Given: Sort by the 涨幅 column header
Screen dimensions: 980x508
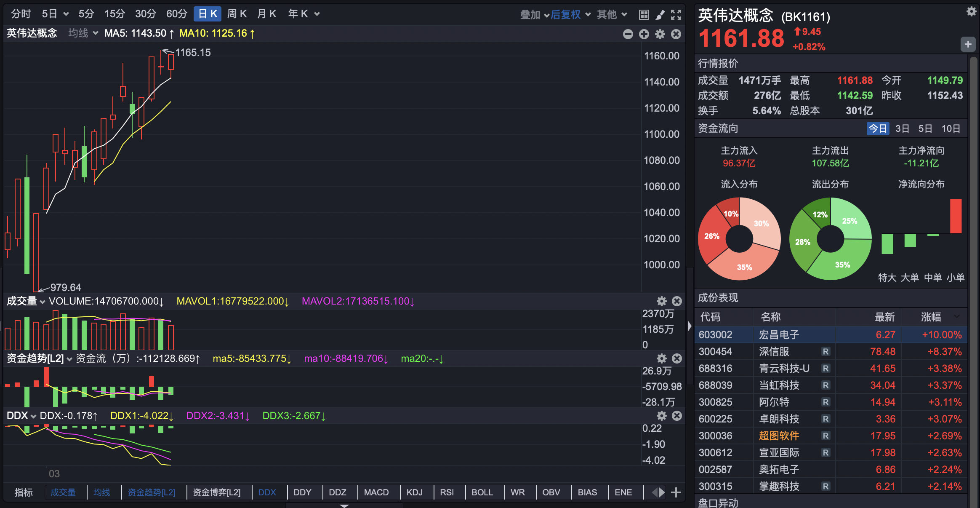Looking at the screenshot, I should click(931, 317).
